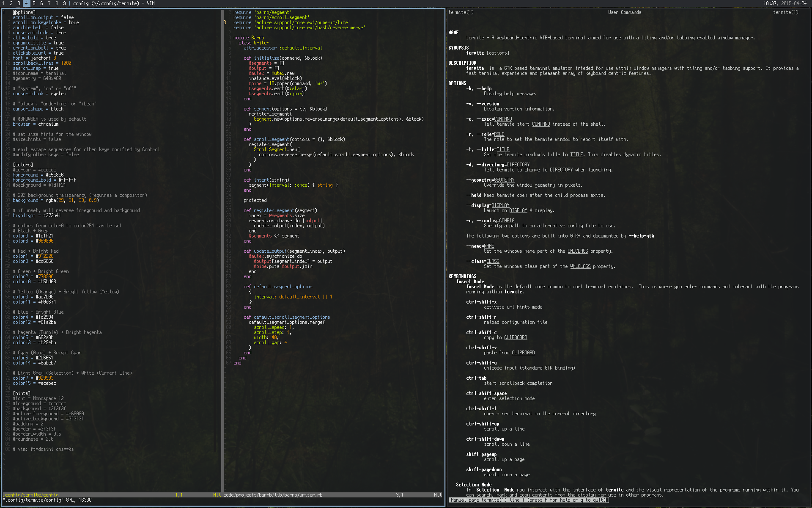Click the window title 'config (~/.config/termite) - VIM'
The width and height of the screenshot is (812, 508).
click(114, 3)
